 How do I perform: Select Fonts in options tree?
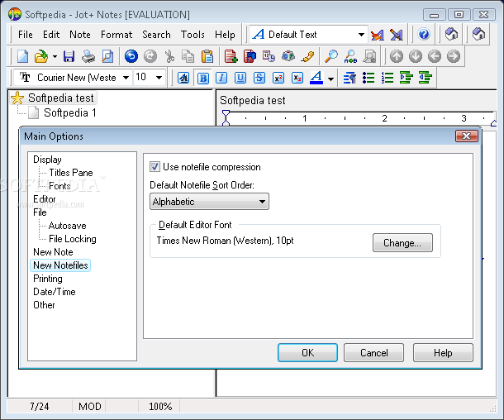(x=59, y=186)
